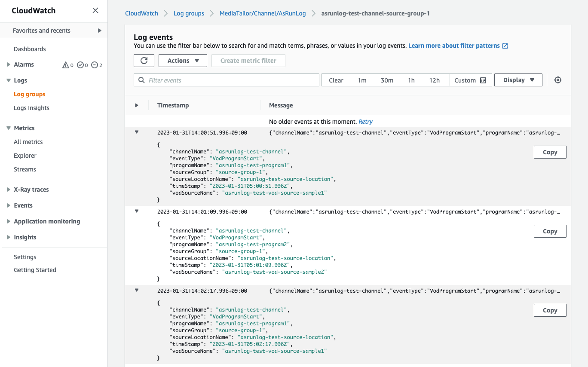Copy the asrunlog-test-program2 log event
The height and width of the screenshot is (367, 588).
point(550,231)
